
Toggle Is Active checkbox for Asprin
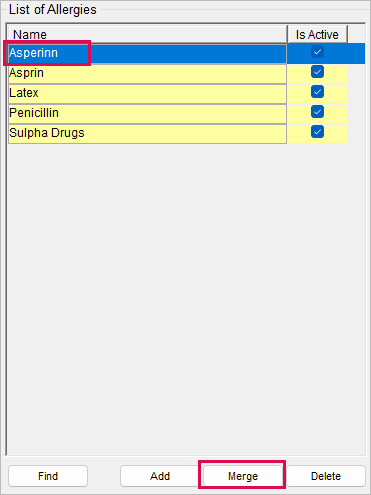click(317, 72)
